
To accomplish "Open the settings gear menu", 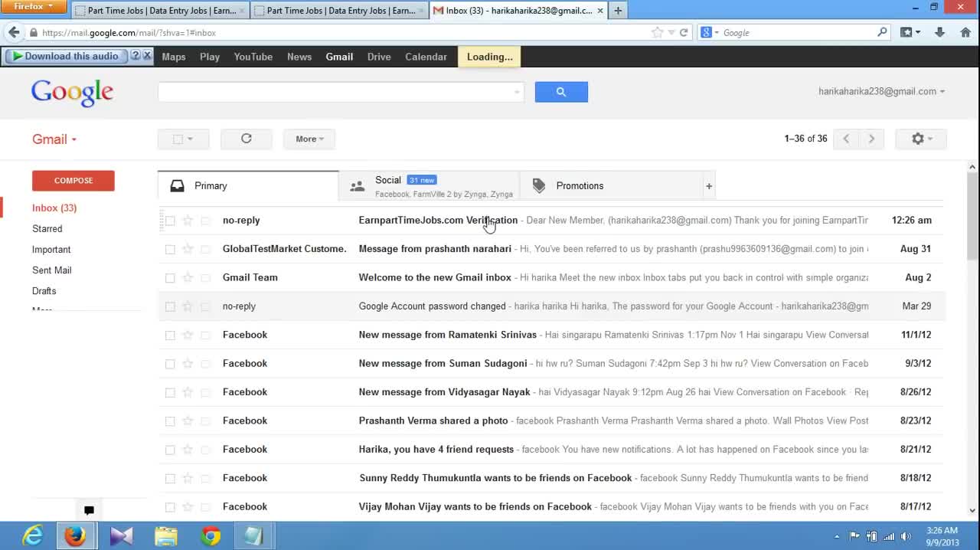I will pos(920,139).
